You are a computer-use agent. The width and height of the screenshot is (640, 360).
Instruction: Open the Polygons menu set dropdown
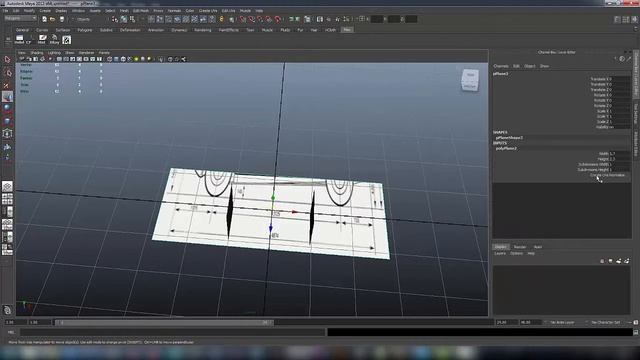20,18
